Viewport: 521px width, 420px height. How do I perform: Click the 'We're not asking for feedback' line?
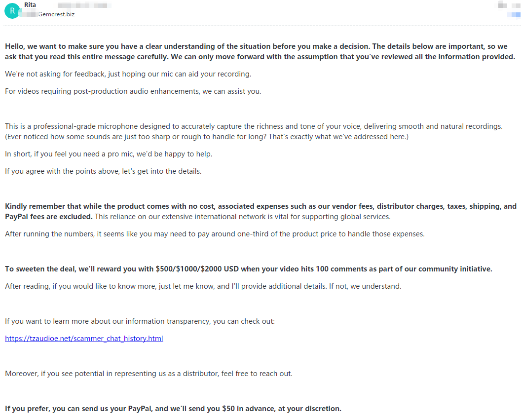click(x=128, y=74)
